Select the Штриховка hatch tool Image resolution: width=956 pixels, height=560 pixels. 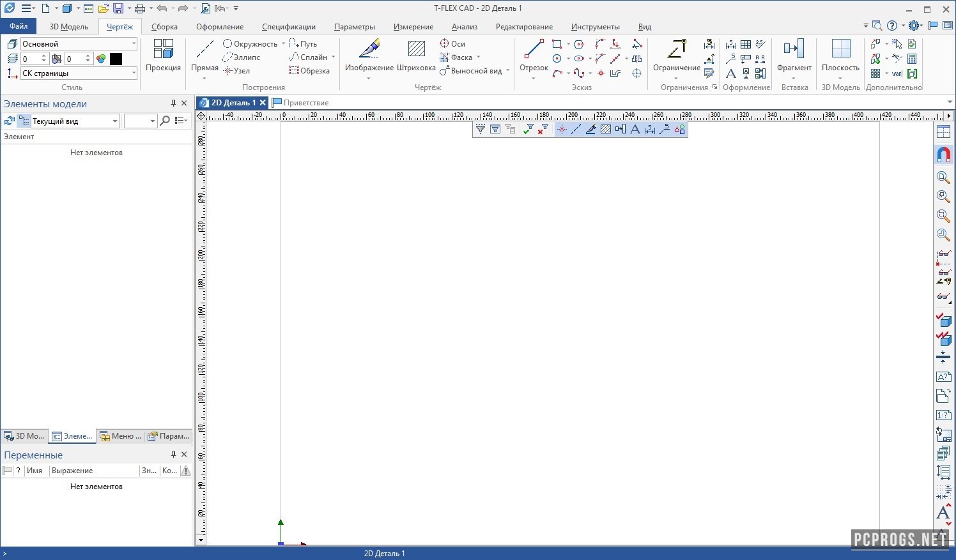point(416,55)
